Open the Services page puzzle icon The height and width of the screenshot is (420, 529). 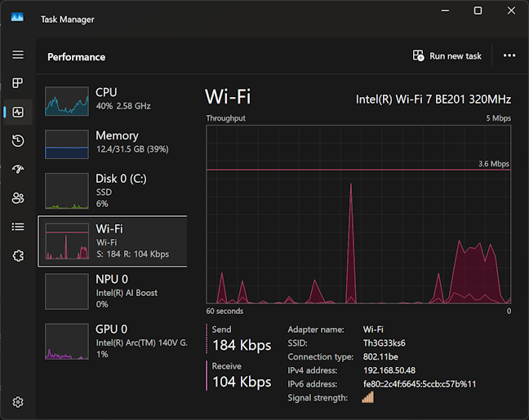pyautogui.click(x=18, y=256)
